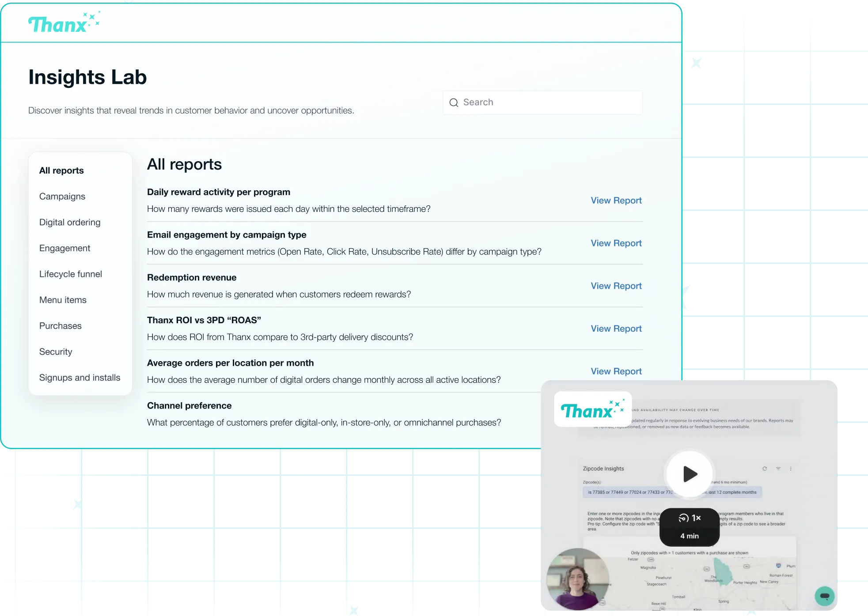View Report for Thanx ROI vs 3PD ROAS
This screenshot has width=868, height=616.
(x=616, y=329)
